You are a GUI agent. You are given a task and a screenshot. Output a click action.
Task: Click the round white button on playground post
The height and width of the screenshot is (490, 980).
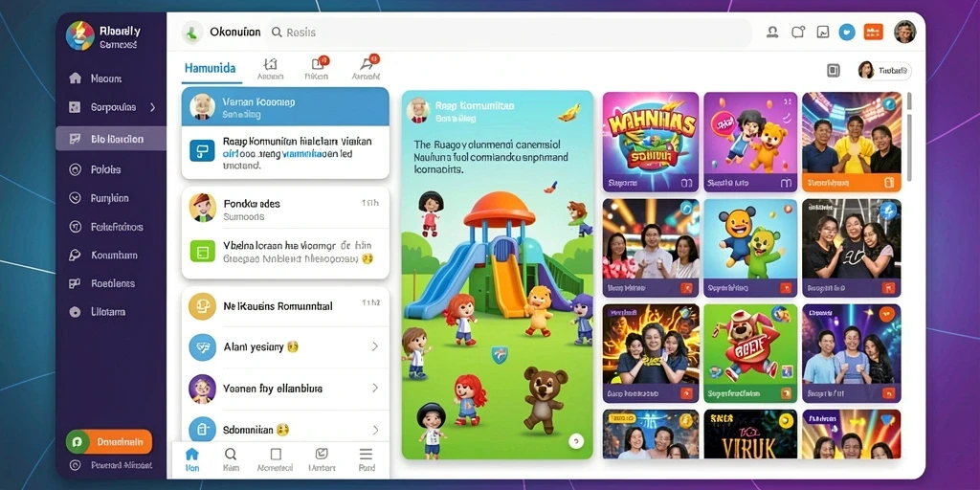576,442
